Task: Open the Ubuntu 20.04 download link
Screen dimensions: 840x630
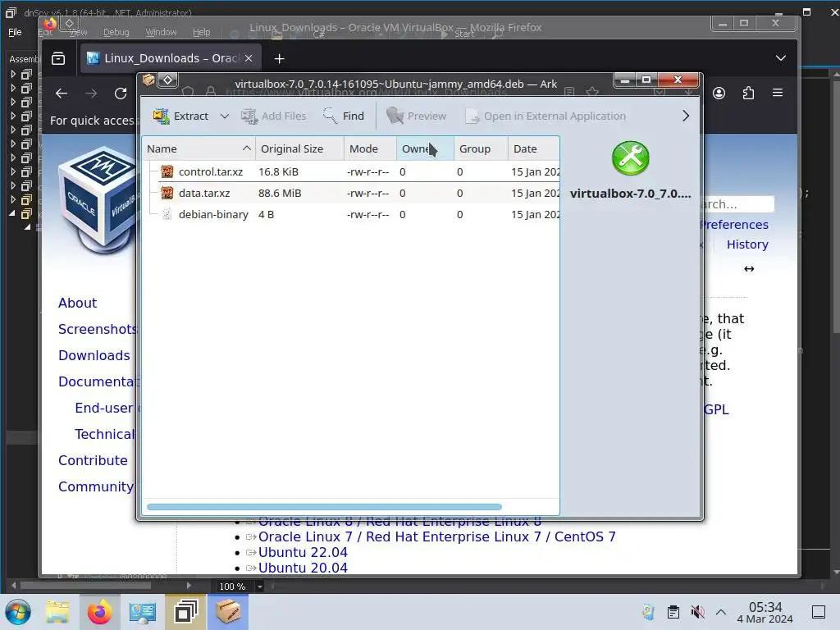Action: (303, 568)
